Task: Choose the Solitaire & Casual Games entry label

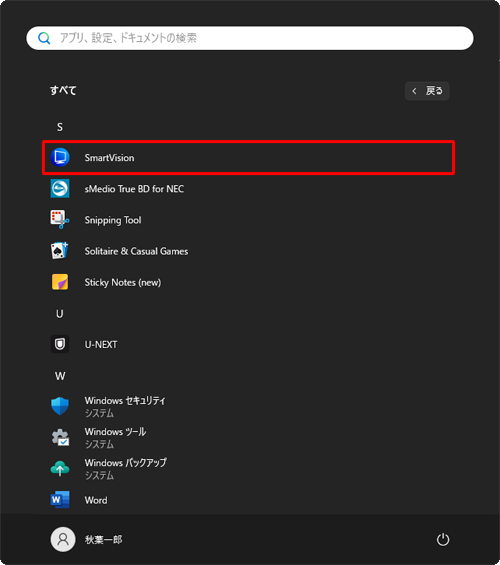Action: click(136, 251)
